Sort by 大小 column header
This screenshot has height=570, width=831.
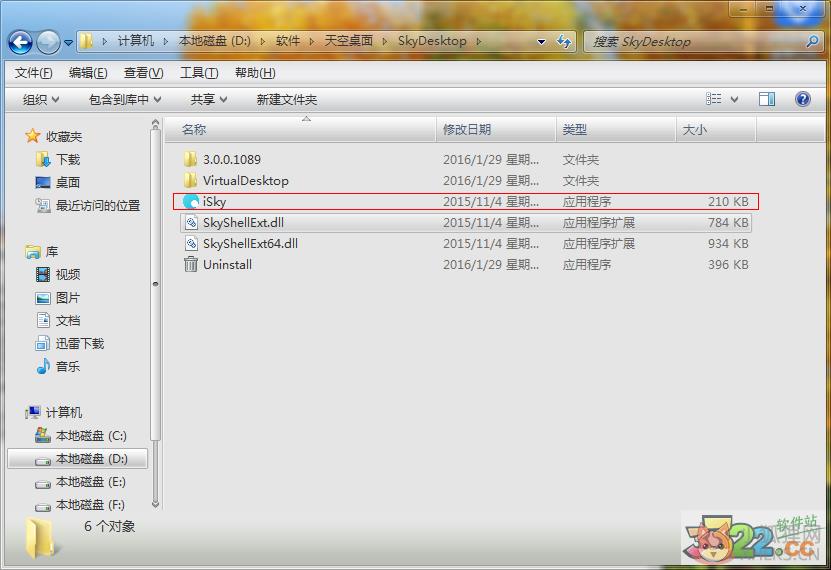pos(716,129)
